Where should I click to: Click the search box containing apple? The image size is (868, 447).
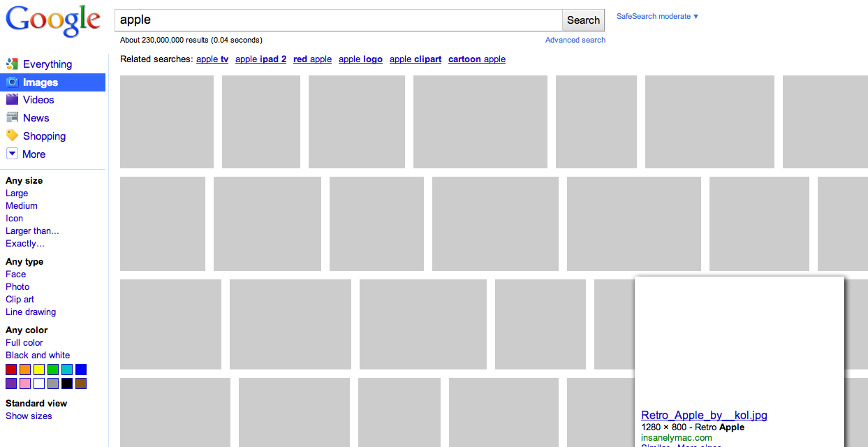(339, 20)
